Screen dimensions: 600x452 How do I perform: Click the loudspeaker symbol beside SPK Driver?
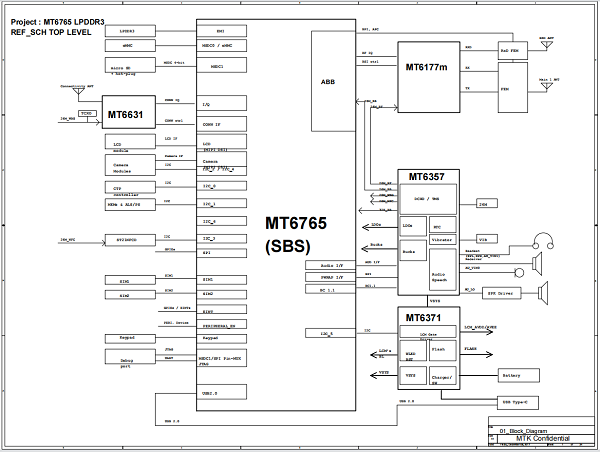(545, 294)
